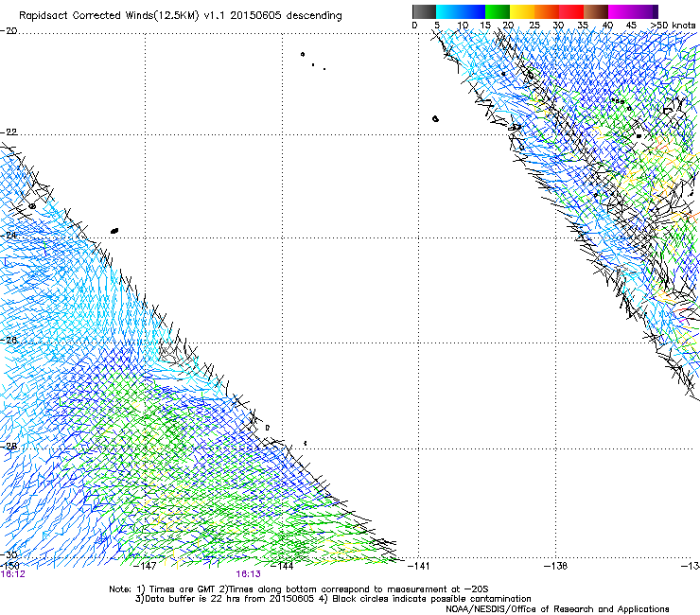
Task: Click the blue 10-15 knots legend segment
Action: 473,11
